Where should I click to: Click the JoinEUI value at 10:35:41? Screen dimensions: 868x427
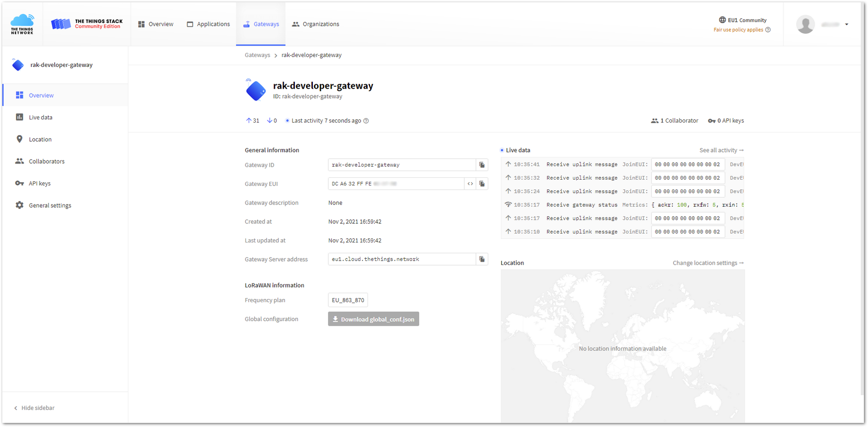[688, 165]
